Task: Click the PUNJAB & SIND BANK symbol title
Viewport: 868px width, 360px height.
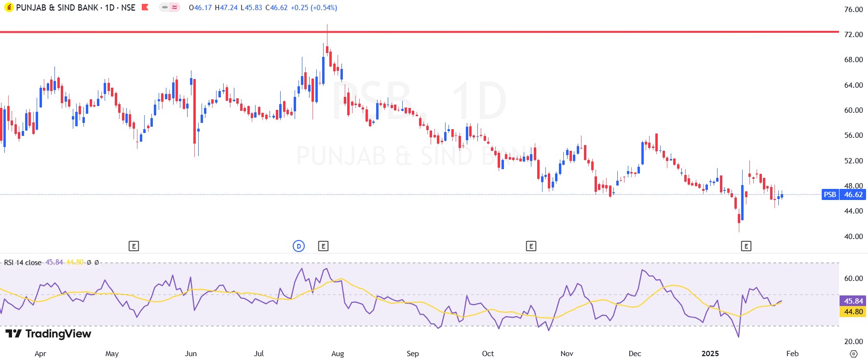Action: click(x=57, y=8)
